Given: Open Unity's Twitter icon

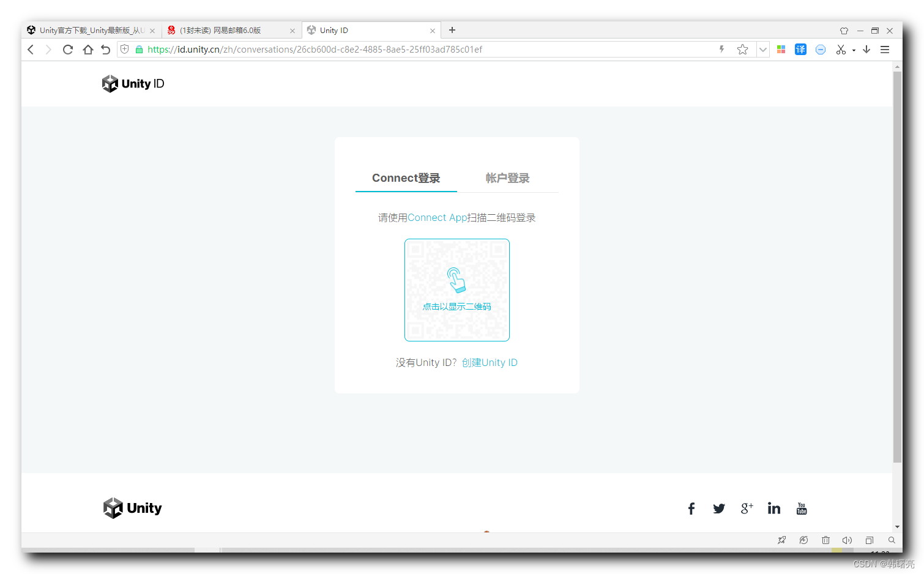Looking at the screenshot, I should [719, 509].
